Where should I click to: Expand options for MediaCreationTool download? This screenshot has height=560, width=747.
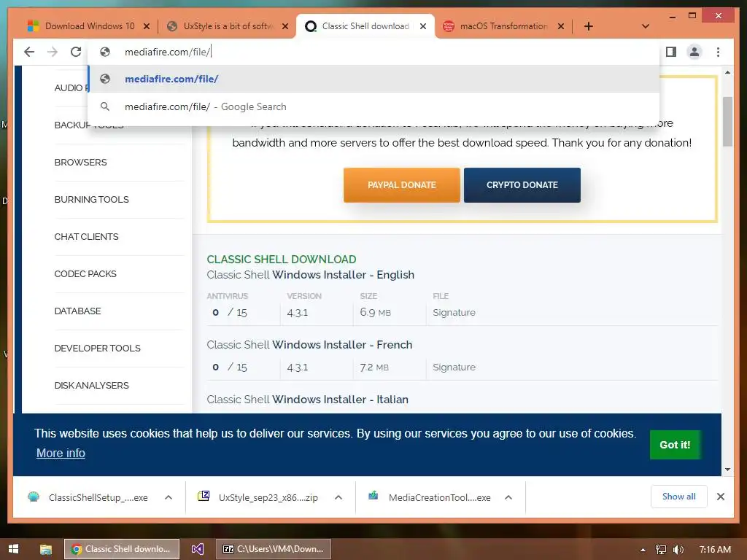tap(508, 497)
